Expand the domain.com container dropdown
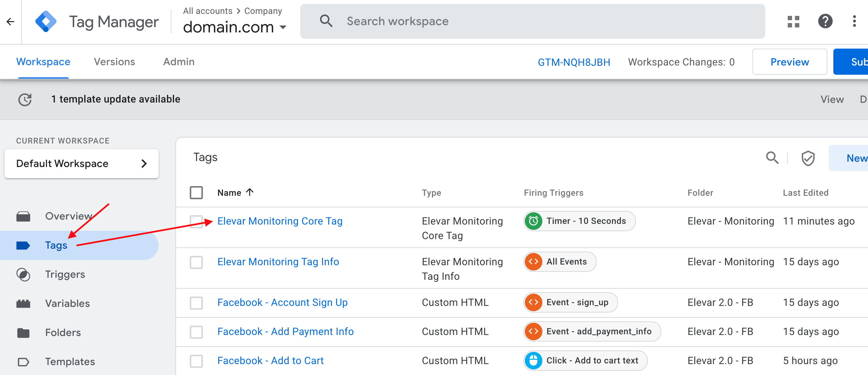 tap(283, 27)
